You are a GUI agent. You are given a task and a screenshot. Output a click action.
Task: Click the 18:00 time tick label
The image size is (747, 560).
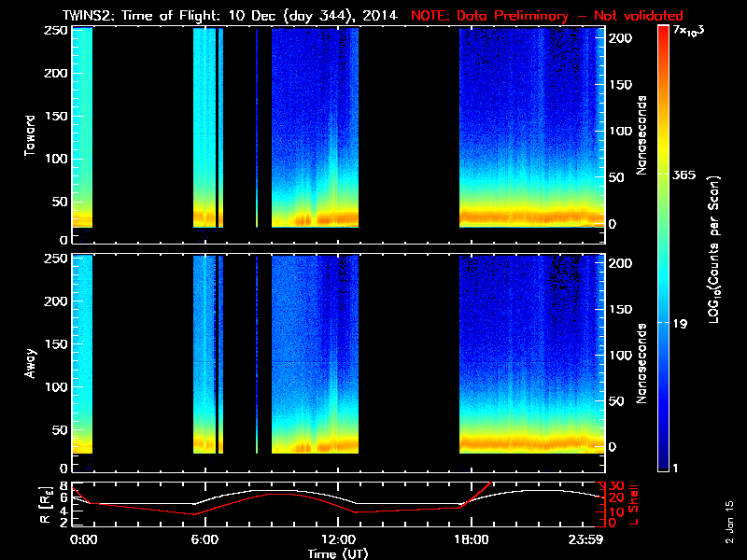click(x=470, y=539)
